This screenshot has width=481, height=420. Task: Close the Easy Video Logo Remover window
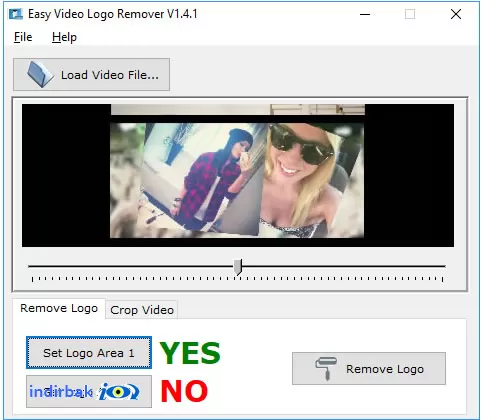[456, 14]
